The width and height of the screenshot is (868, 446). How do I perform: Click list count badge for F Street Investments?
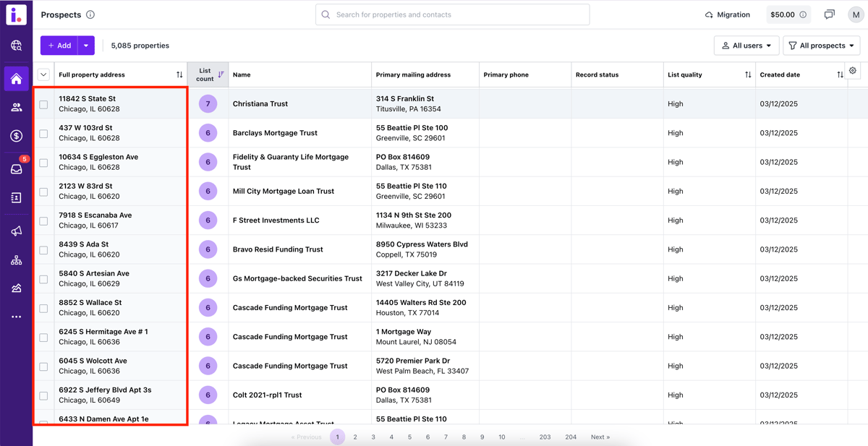pyautogui.click(x=208, y=220)
